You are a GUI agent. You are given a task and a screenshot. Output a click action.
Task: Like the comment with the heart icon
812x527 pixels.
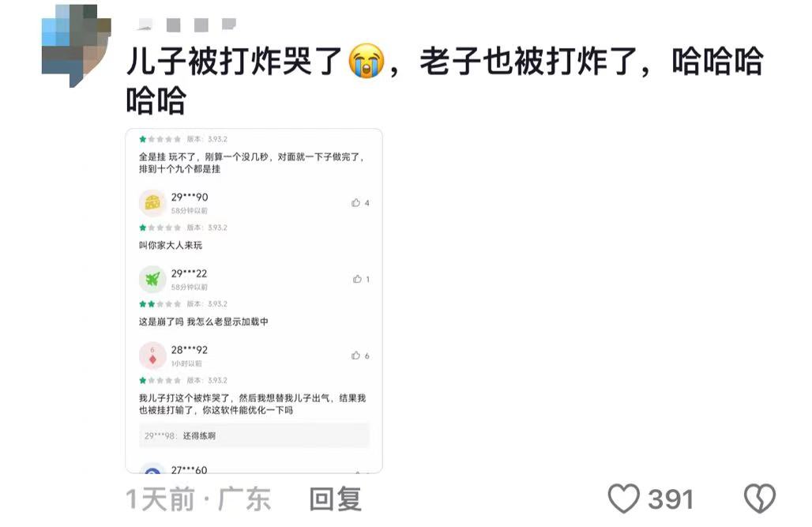tap(623, 499)
